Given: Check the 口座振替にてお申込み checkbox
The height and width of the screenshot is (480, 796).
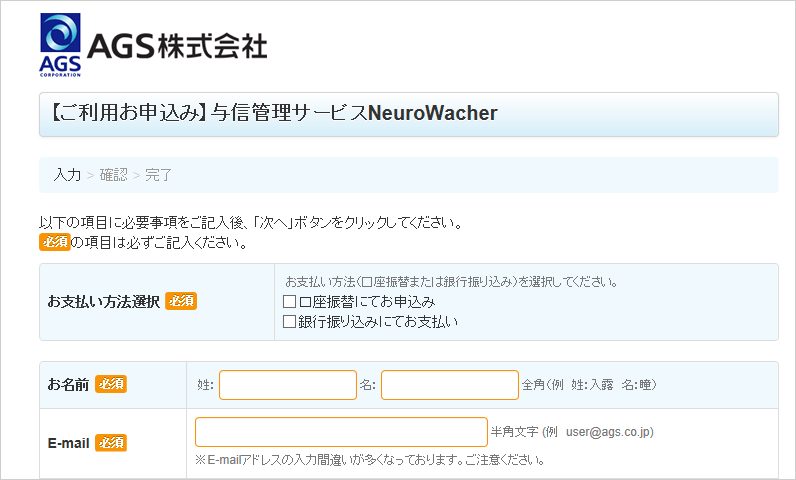Looking at the screenshot, I should (x=290, y=302).
